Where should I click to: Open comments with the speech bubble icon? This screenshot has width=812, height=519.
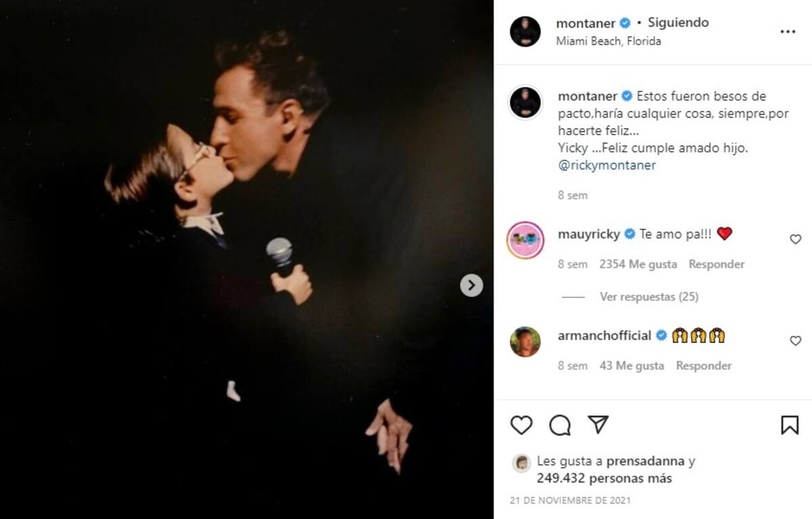[560, 425]
